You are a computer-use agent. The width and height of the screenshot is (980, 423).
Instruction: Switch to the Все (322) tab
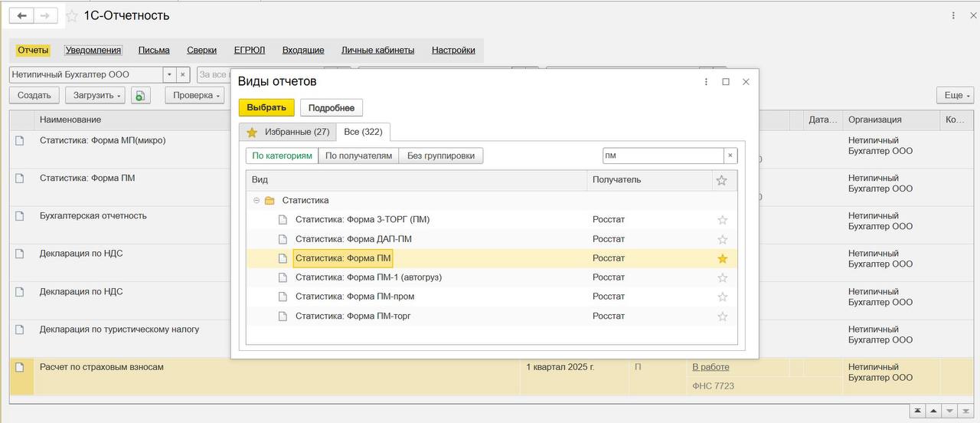coord(364,132)
